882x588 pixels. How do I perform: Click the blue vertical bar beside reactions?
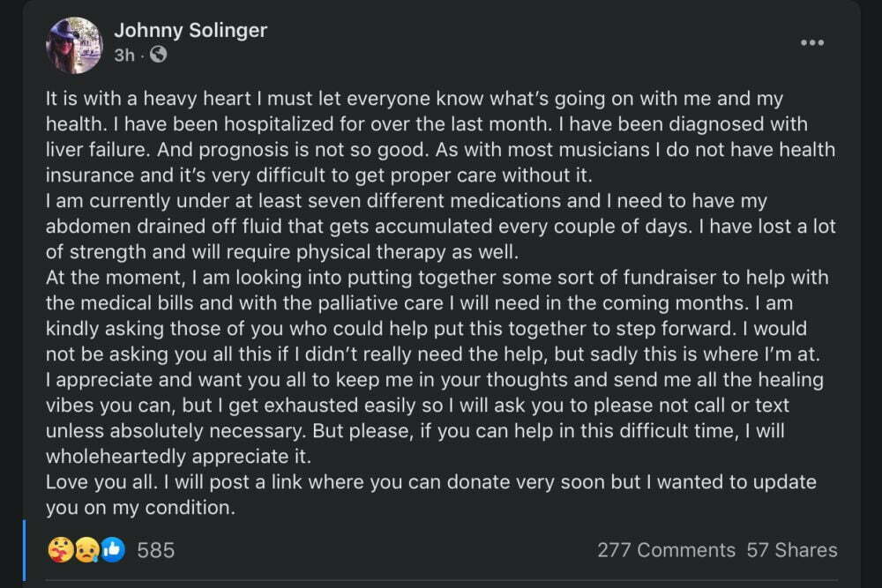(24, 550)
